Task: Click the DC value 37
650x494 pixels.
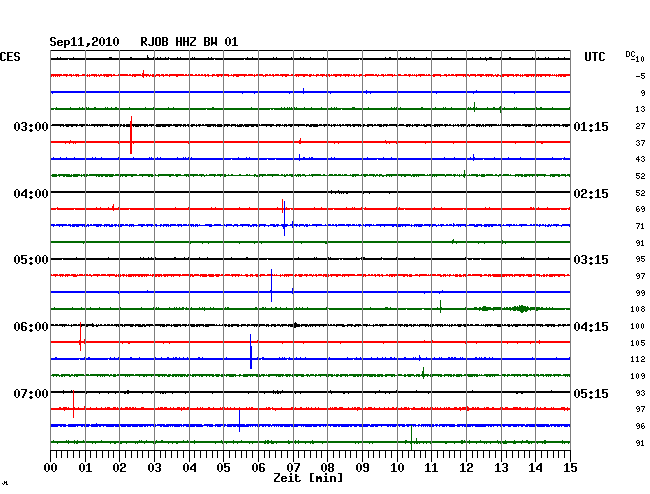Action: [640, 143]
